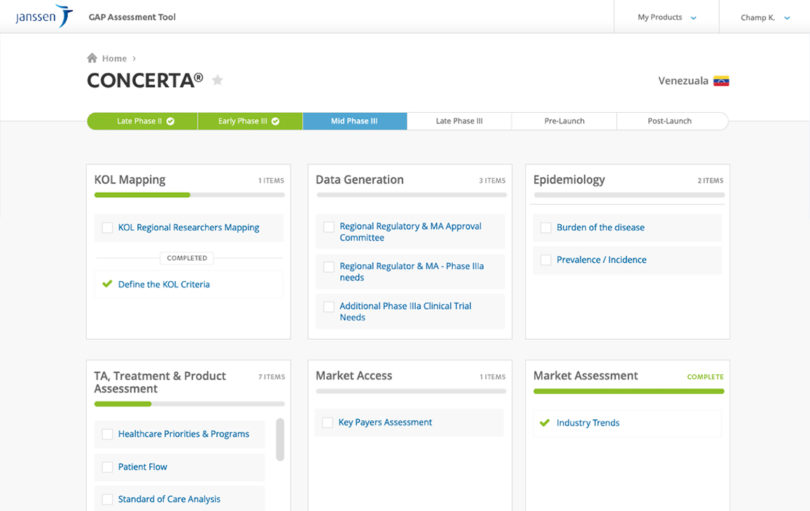Click the Venezuela flag icon
Image resolution: width=810 pixels, height=511 pixels.
(x=721, y=81)
